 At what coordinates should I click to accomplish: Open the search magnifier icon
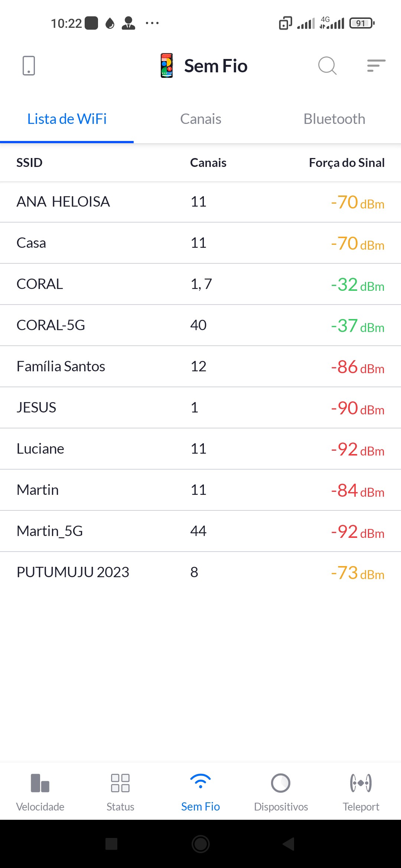coord(327,66)
